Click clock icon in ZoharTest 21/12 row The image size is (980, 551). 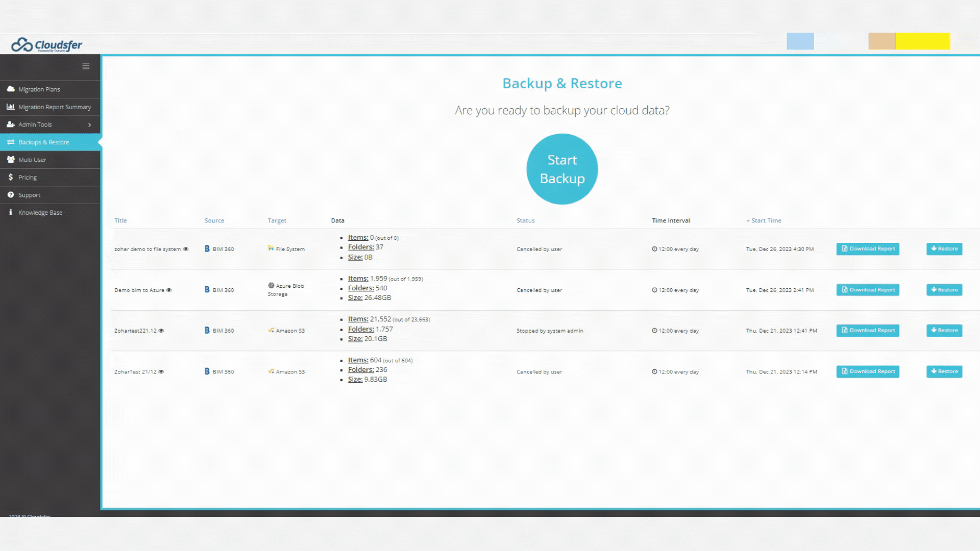[x=654, y=371]
